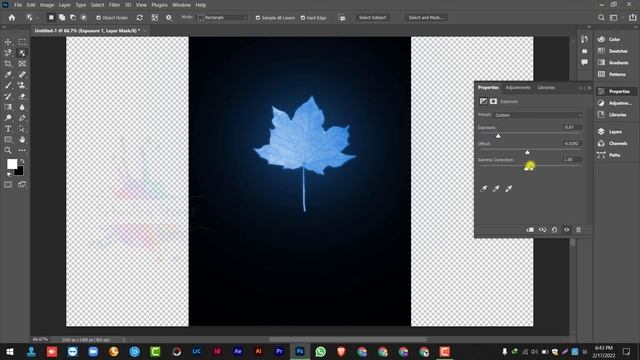Reset adjustment to defaults icon
The height and width of the screenshot is (360, 640).
click(x=554, y=230)
